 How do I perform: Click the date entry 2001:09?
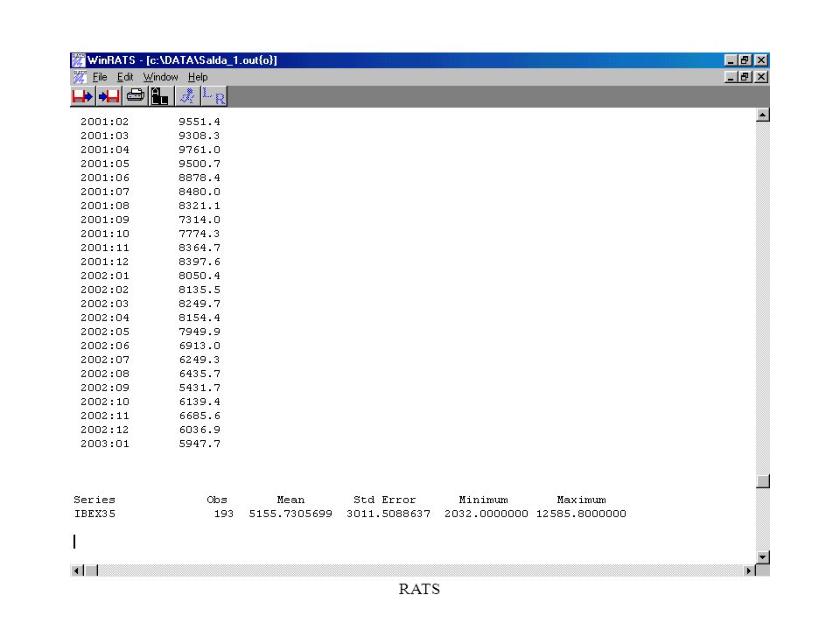[x=105, y=220]
